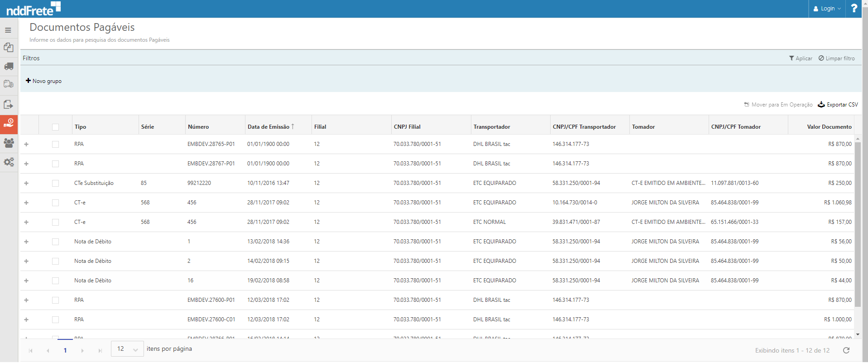Viewport: 868px width, 363px height.
Task: Click the refresh icon in pager
Action: pyautogui.click(x=846, y=350)
